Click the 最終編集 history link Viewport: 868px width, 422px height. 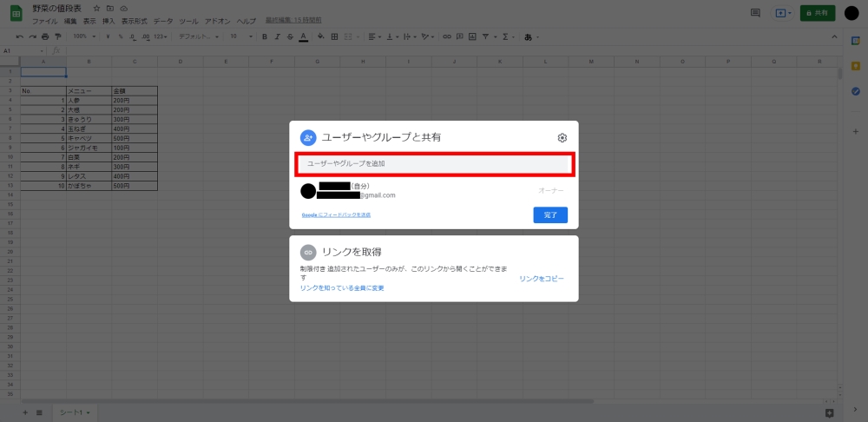tap(293, 21)
